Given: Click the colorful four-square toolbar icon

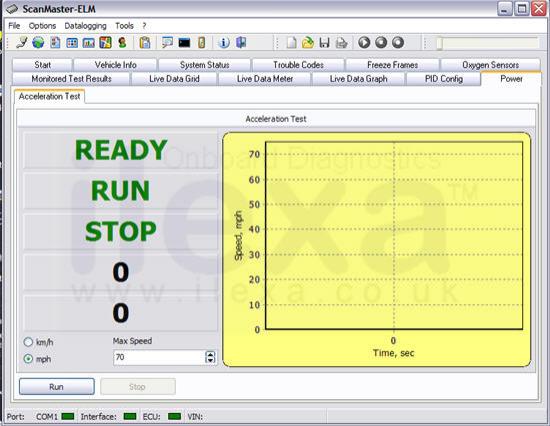Looking at the screenshot, I should tap(105, 43).
